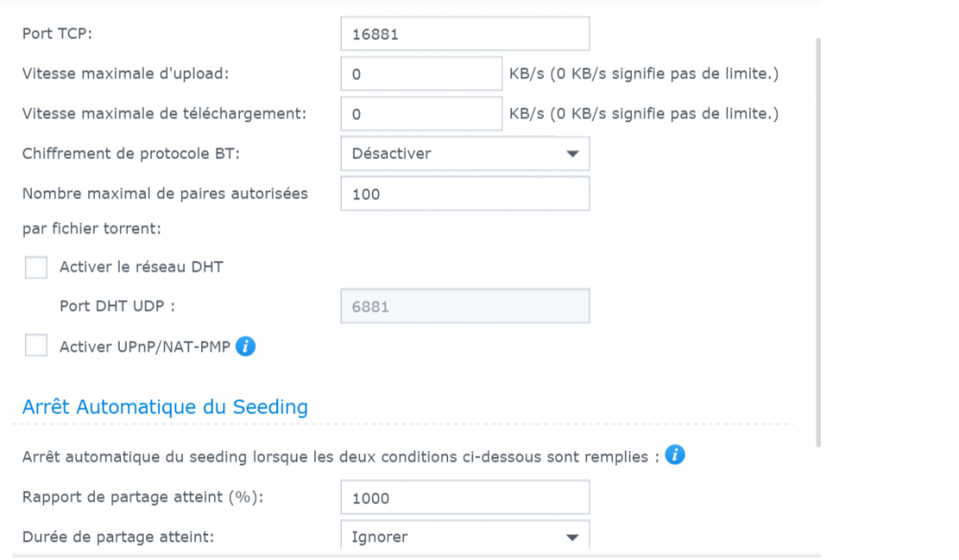Click the 'Vitesse maximale de téléchargement' label

click(164, 114)
